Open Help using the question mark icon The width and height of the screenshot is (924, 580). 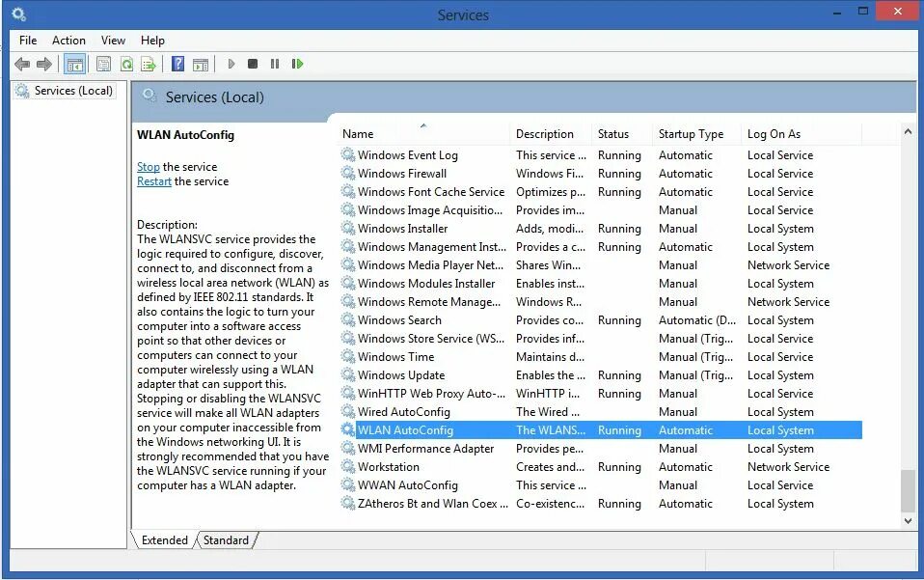[178, 63]
